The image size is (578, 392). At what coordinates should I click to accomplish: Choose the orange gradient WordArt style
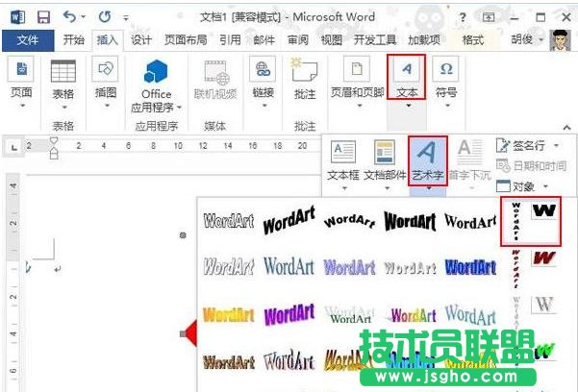click(x=229, y=315)
